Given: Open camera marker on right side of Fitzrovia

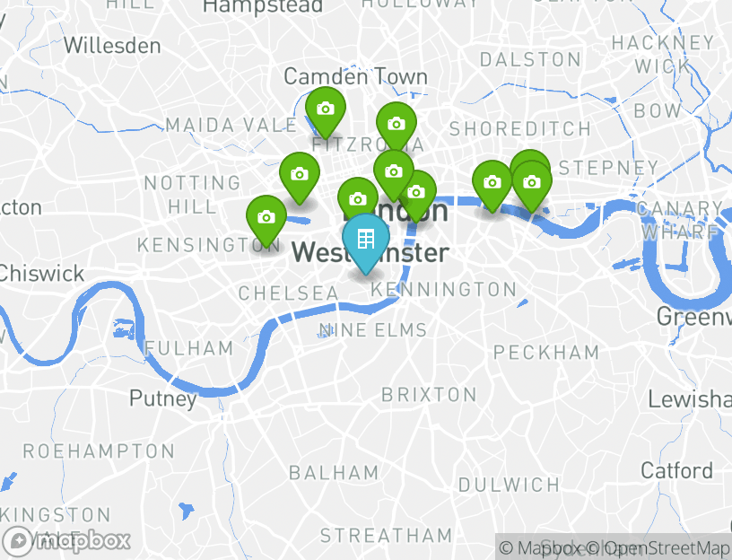Looking at the screenshot, I should tap(396, 127).
